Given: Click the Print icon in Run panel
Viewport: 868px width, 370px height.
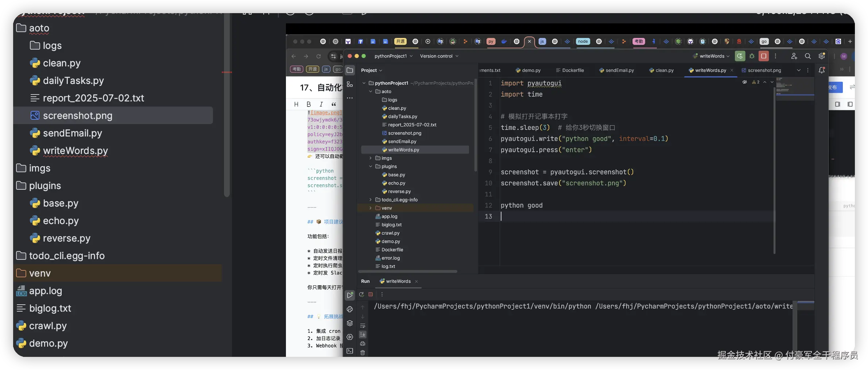Looking at the screenshot, I should point(363,343).
